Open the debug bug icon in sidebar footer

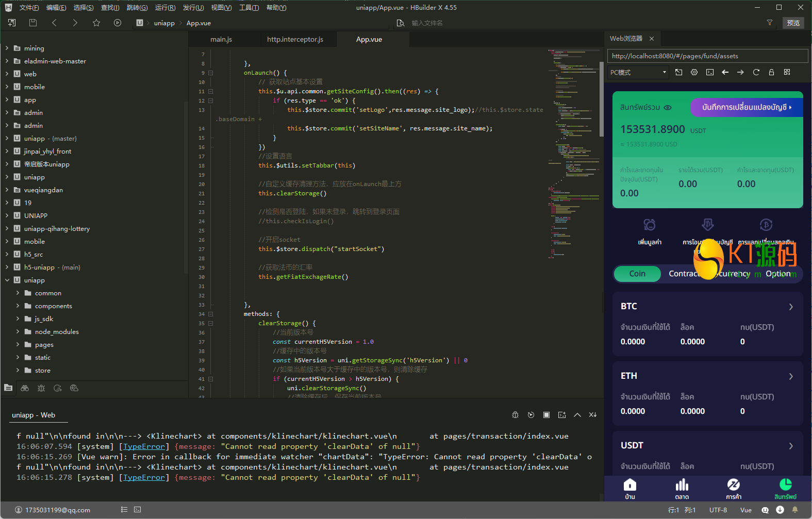[41, 388]
